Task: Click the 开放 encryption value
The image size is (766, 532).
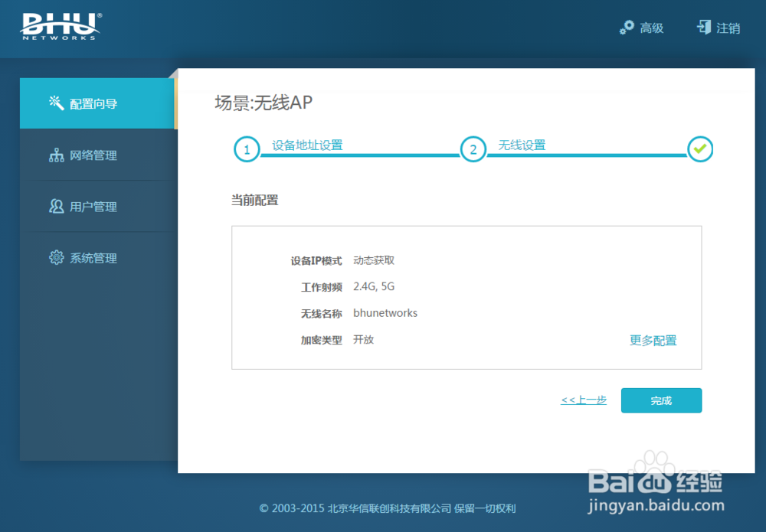Action: [x=363, y=340]
